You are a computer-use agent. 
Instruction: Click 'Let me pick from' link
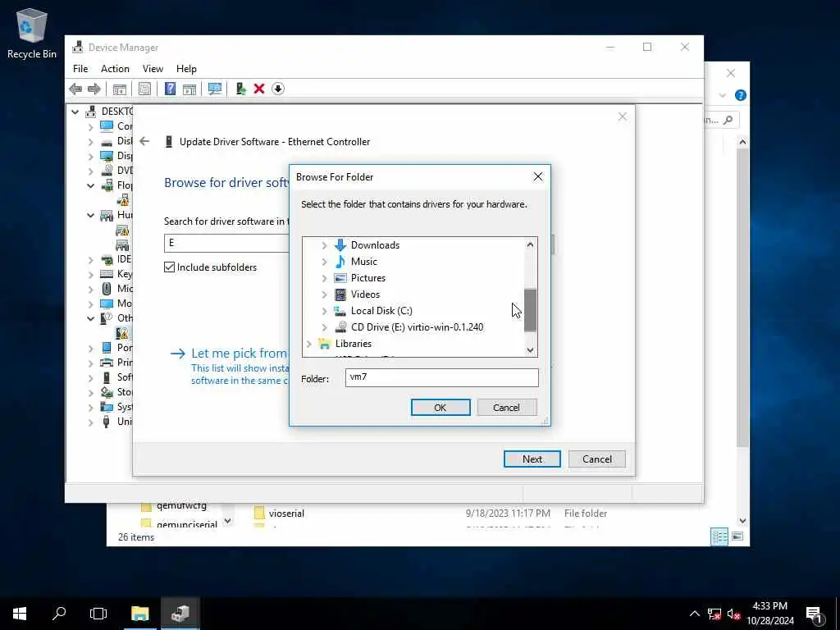click(240, 353)
